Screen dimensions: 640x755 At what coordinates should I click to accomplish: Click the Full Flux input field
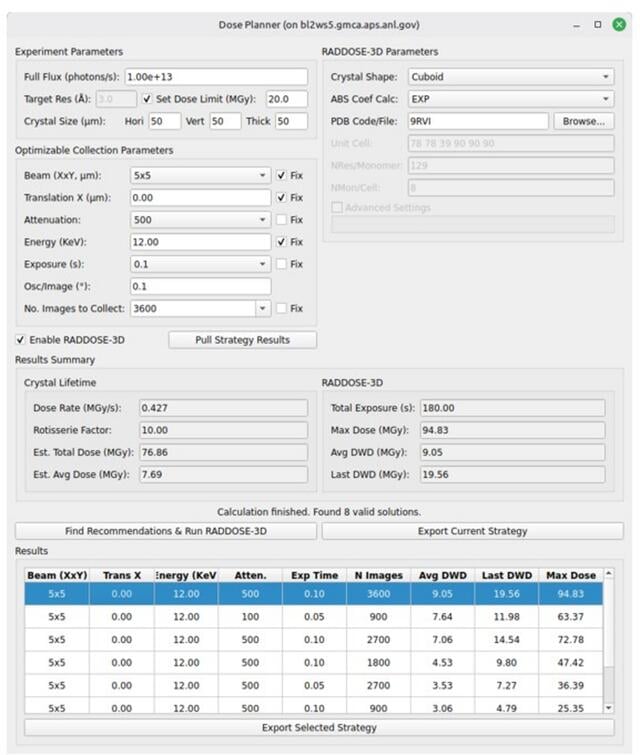pyautogui.click(x=216, y=77)
